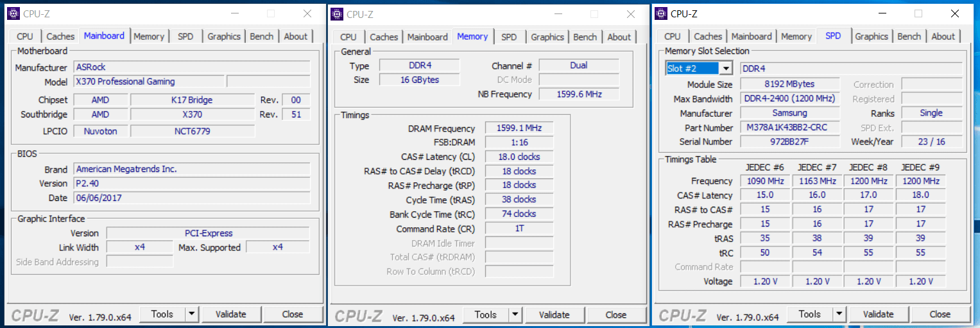The image size is (980, 328).
Task: Open the Bench tab in the Mainboard window
Action: 262,37
